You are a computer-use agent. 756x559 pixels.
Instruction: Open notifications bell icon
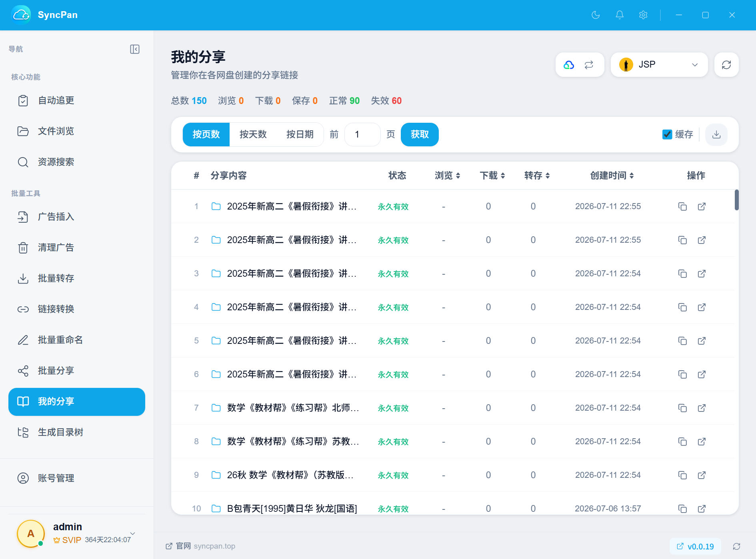pyautogui.click(x=619, y=15)
